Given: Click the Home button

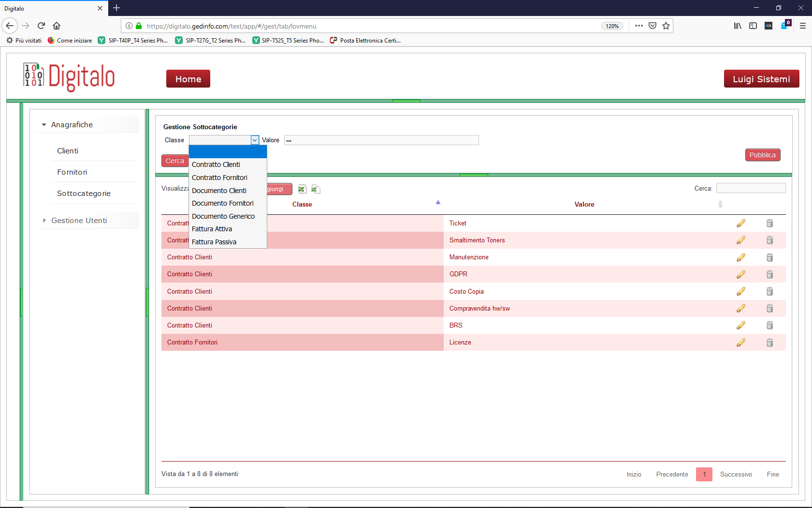Looking at the screenshot, I should point(188,79).
